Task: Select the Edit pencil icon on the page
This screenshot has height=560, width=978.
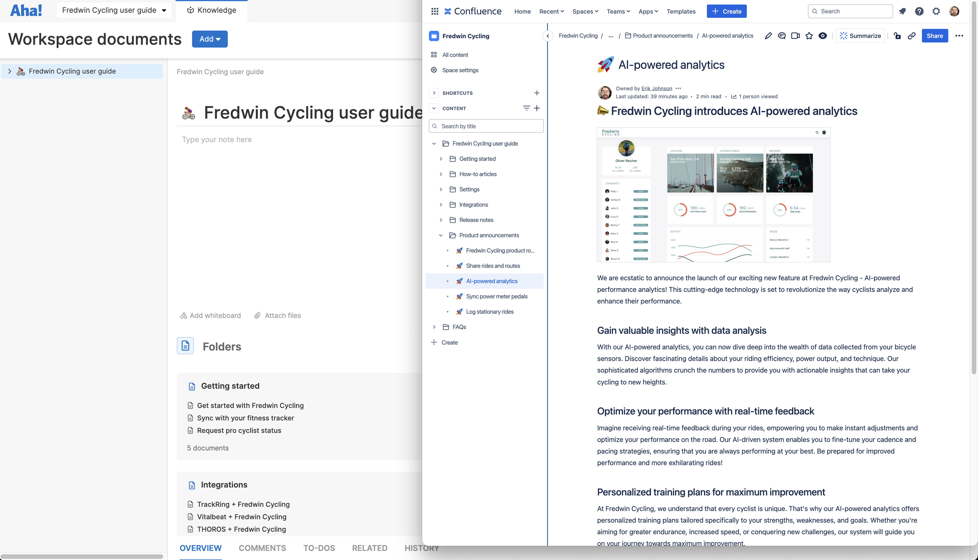Action: (769, 36)
